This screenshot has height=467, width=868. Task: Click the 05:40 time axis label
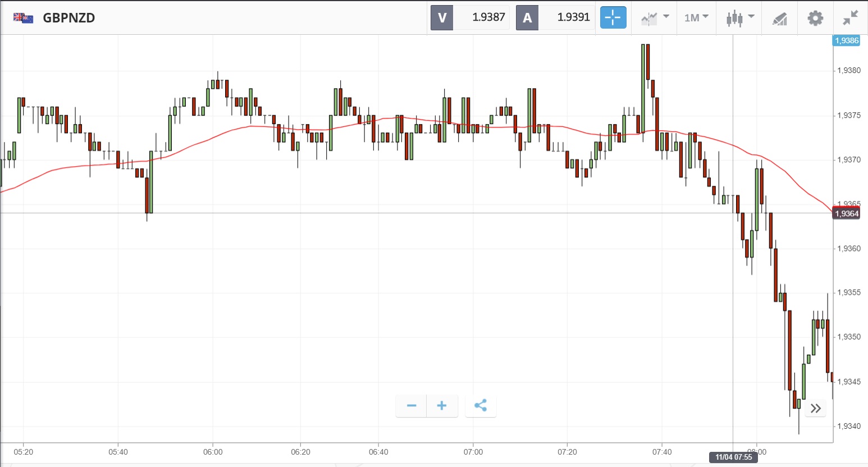click(x=118, y=452)
